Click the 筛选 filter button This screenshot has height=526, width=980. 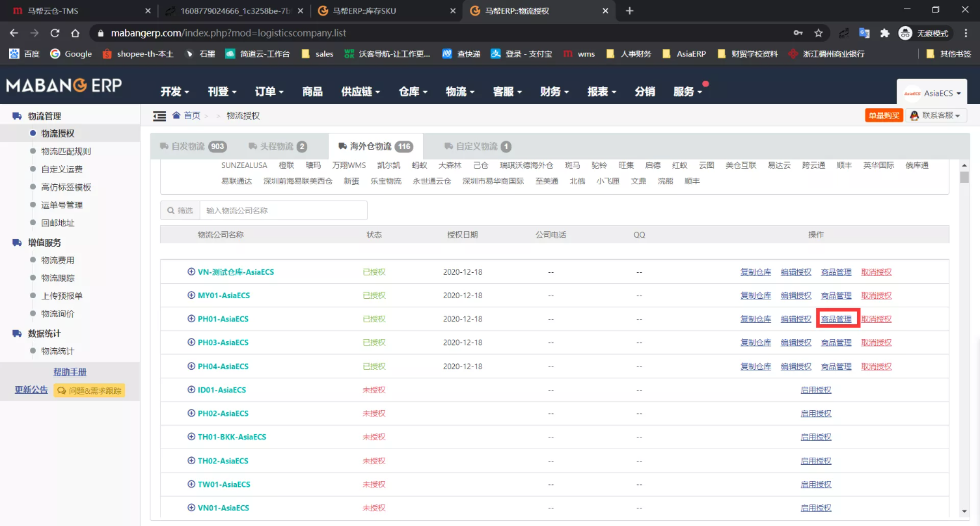pos(180,210)
